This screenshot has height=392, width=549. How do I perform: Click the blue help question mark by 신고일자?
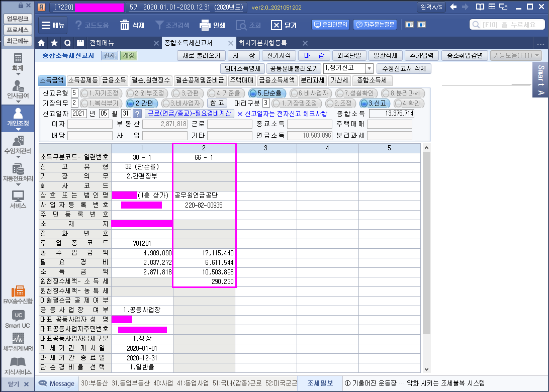[137, 114]
